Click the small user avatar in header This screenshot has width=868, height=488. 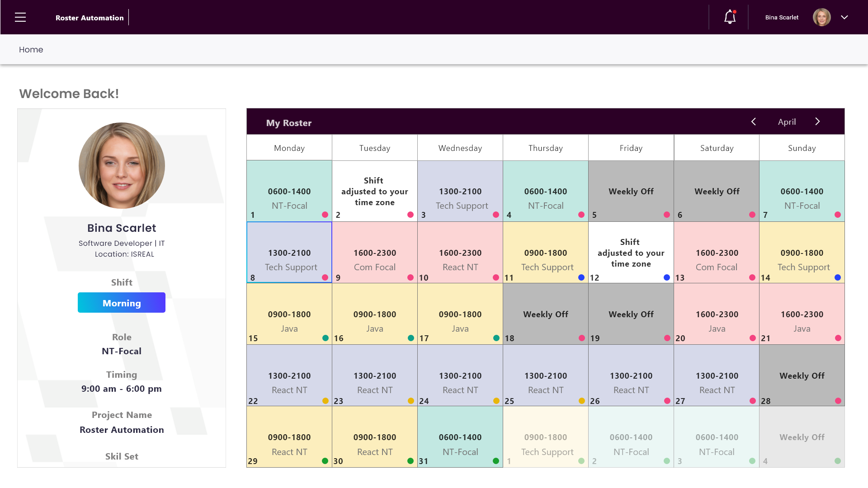click(x=821, y=17)
